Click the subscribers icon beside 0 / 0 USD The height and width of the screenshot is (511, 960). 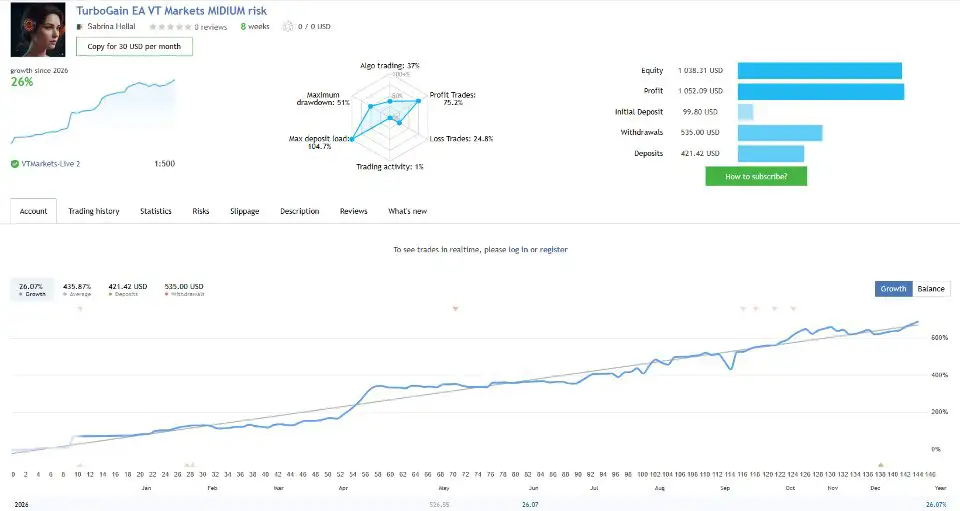[x=288, y=26]
